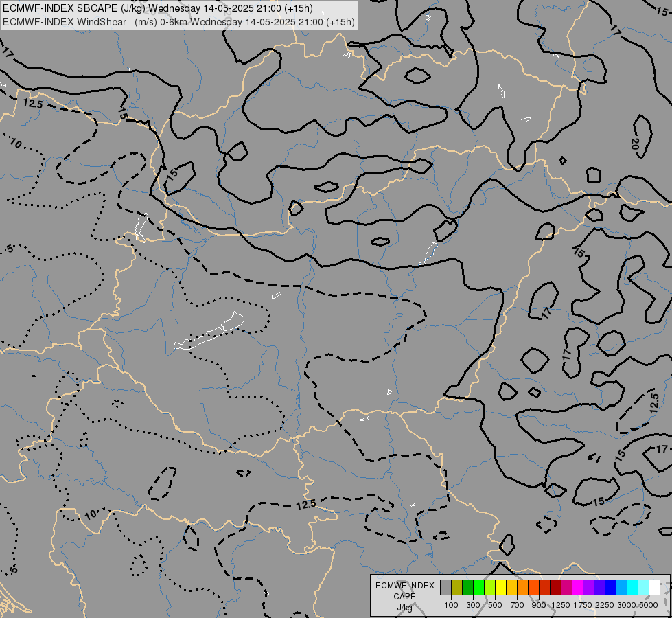Click the J/kg unit label in legend
The height and width of the screenshot is (618, 672).
(404, 608)
